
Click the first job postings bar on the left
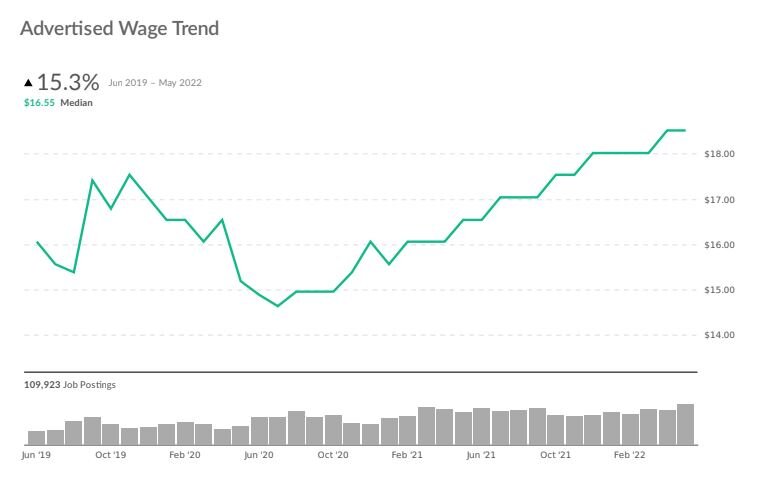pos(37,437)
